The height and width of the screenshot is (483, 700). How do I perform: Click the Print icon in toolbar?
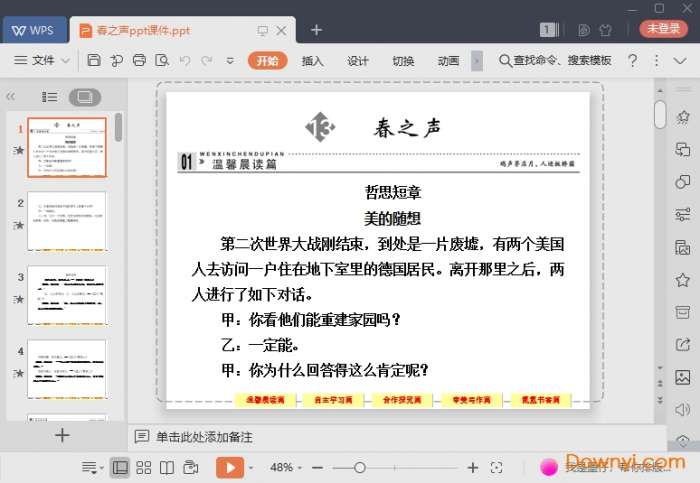[139, 61]
